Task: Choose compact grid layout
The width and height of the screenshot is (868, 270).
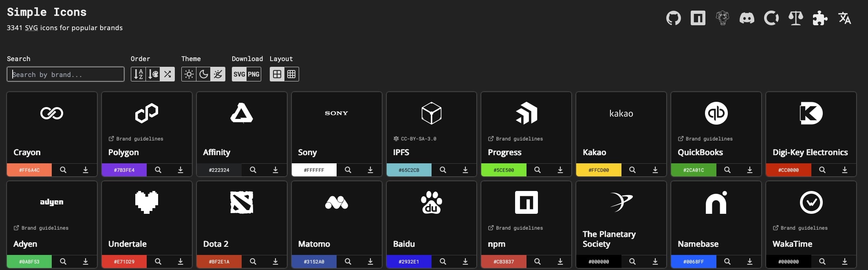Action: 291,74
